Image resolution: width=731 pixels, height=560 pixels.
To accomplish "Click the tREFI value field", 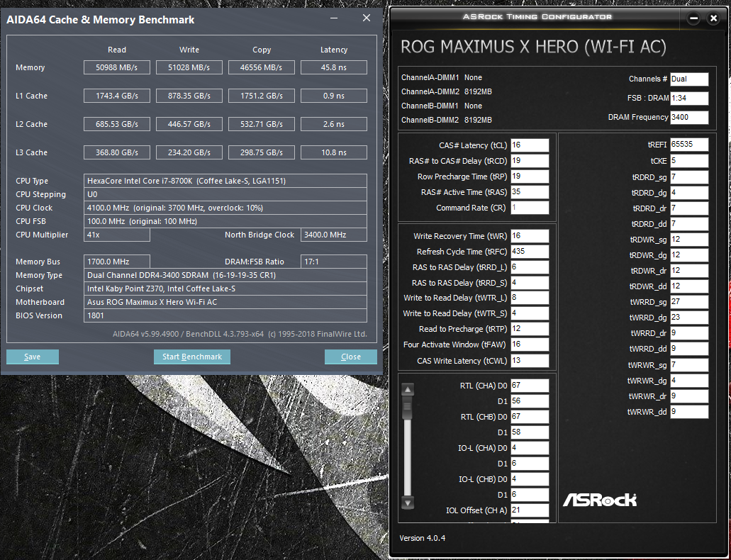I will (x=689, y=145).
